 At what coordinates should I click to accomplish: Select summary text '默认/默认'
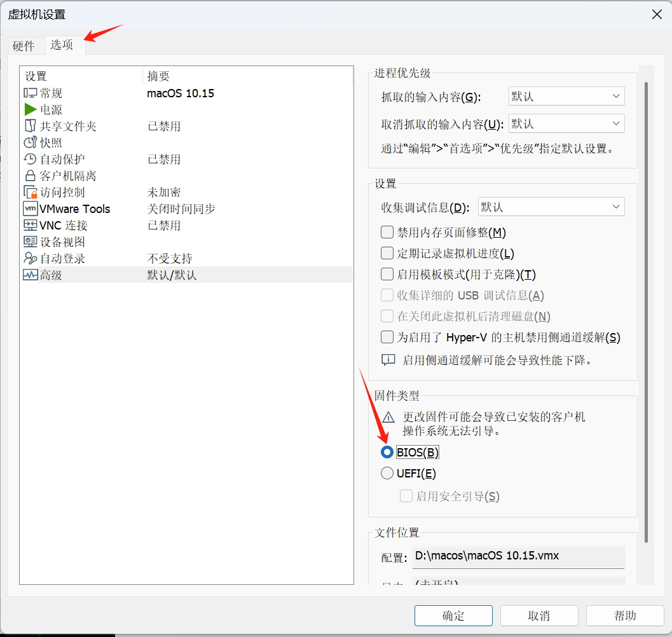[x=172, y=275]
